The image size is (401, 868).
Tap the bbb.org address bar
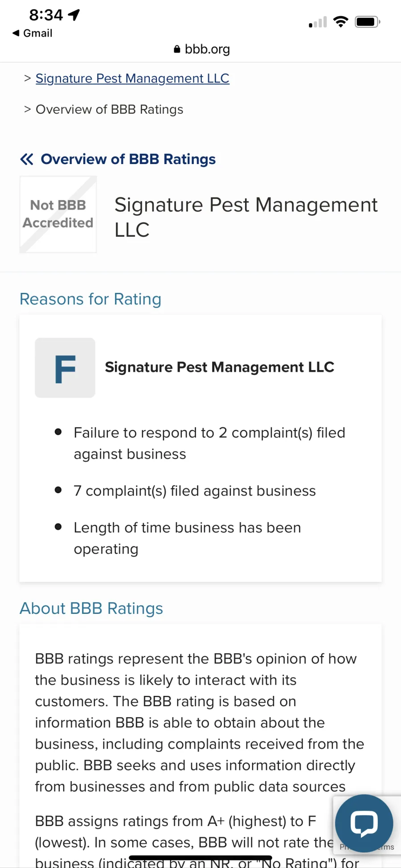207,49
